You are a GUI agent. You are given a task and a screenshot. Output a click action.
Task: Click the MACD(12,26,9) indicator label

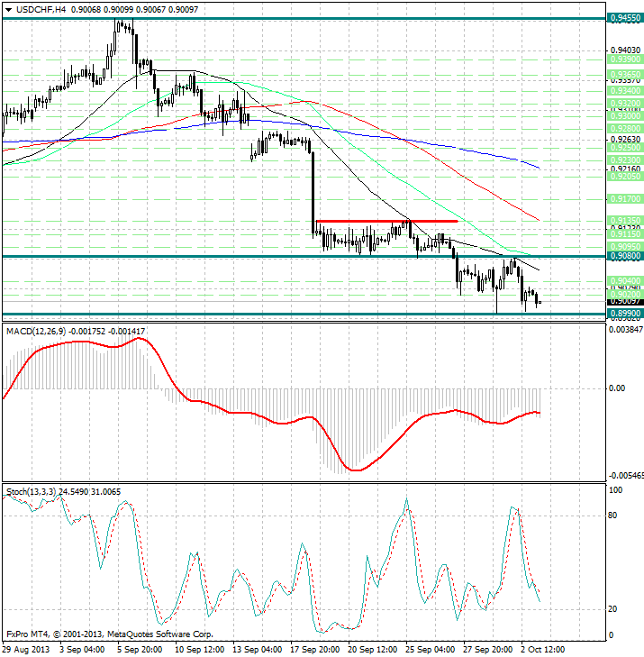point(36,332)
